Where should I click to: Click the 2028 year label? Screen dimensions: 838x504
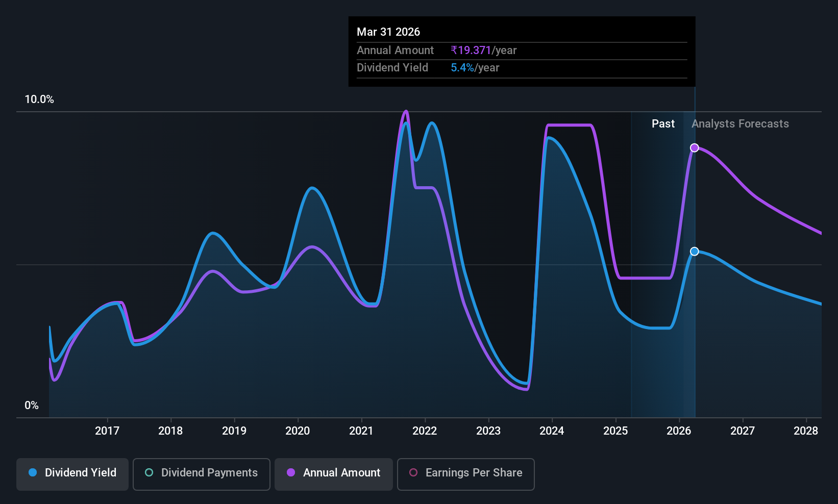click(x=805, y=431)
